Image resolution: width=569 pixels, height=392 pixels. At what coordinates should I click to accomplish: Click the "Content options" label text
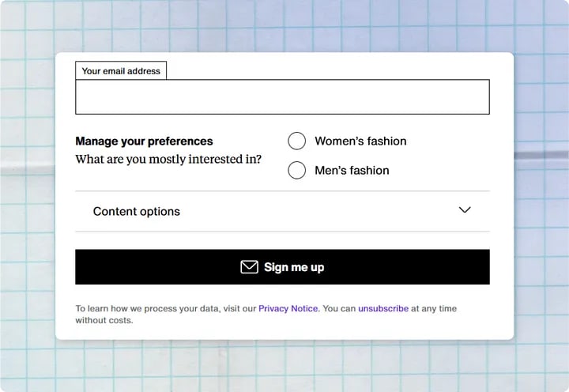tap(137, 211)
